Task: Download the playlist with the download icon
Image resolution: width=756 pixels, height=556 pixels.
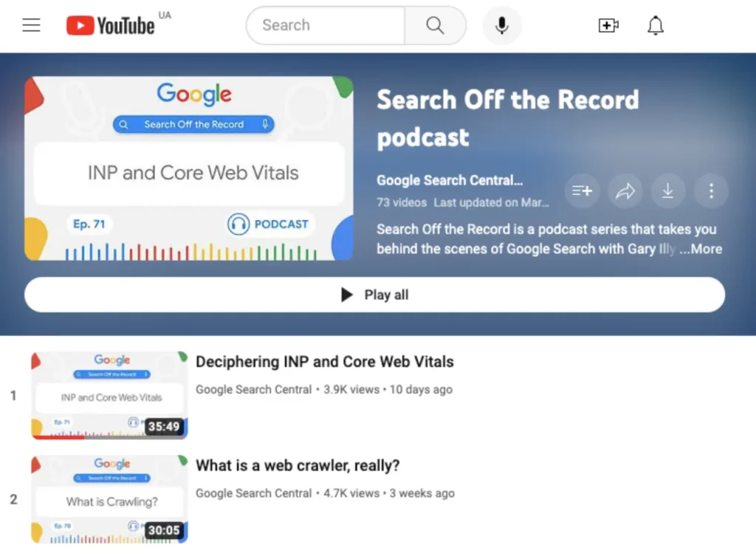Action: coord(668,191)
